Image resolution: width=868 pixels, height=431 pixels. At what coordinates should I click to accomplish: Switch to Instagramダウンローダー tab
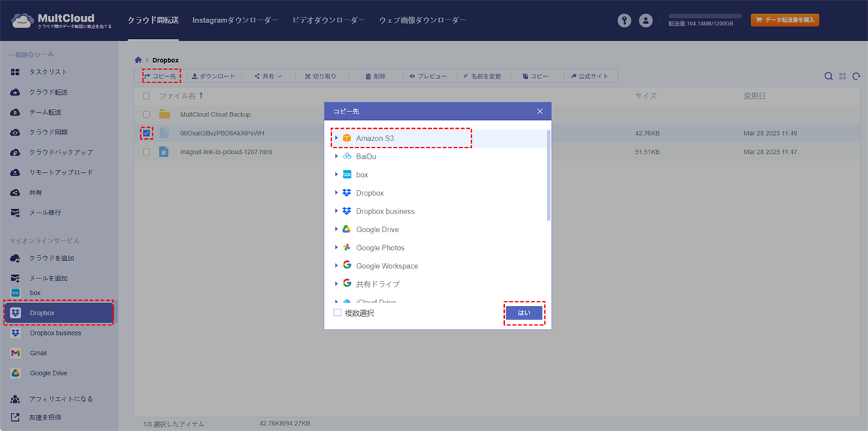click(x=235, y=20)
